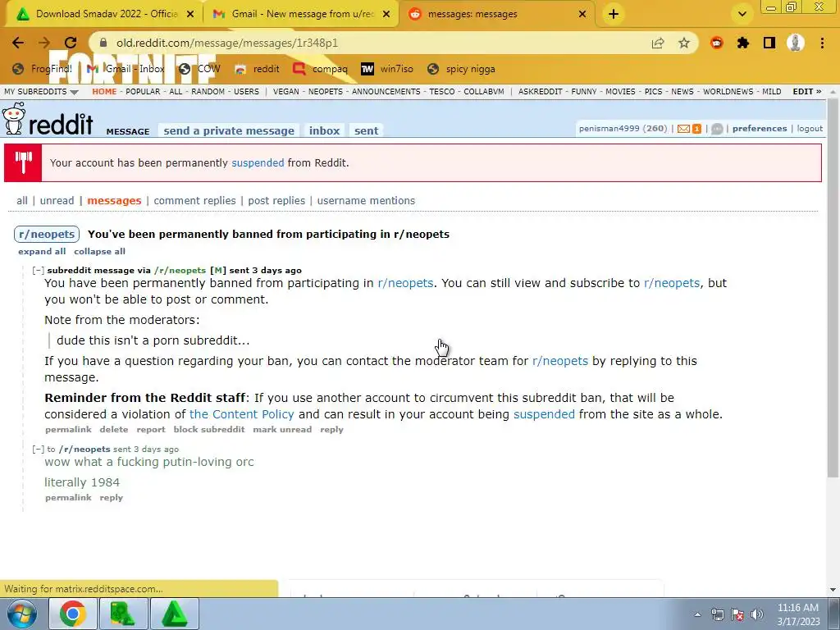This screenshot has width=840, height=630.
Task: Open the taskbar clock showing 11:16 AM
Action: pos(798,614)
